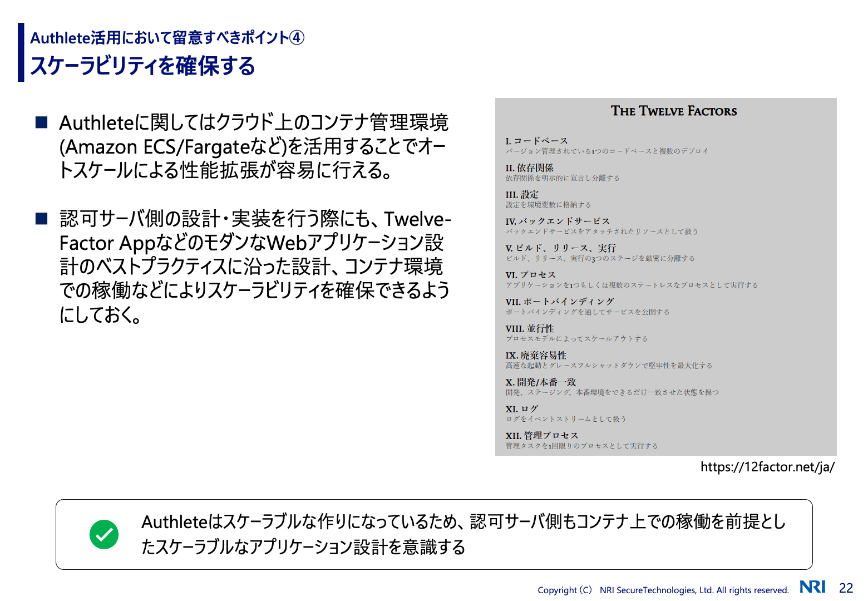The width and height of the screenshot is (868, 601).
Task: Select factor VII. ポートバインディング
Action: point(560,301)
